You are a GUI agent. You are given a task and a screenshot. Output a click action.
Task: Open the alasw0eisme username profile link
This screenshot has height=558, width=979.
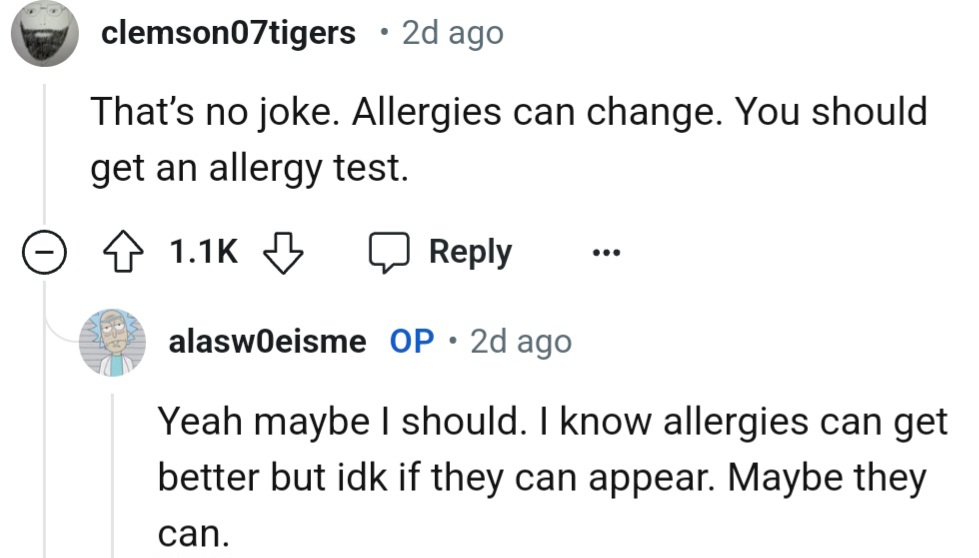[267, 342]
